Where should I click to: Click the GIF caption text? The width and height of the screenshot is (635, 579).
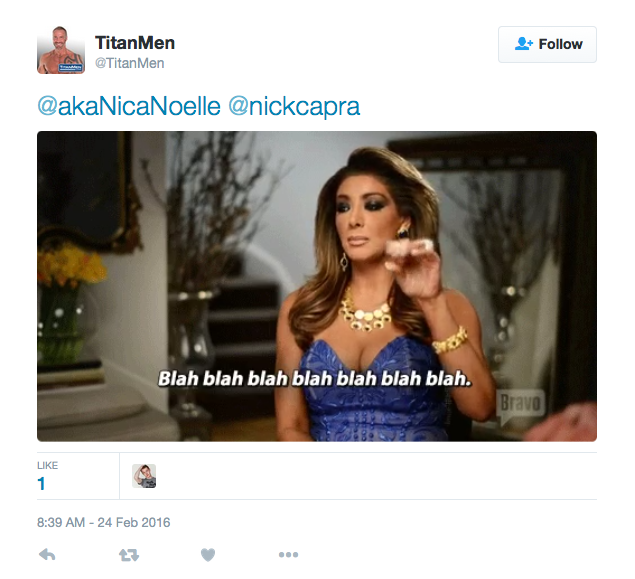coord(315,379)
